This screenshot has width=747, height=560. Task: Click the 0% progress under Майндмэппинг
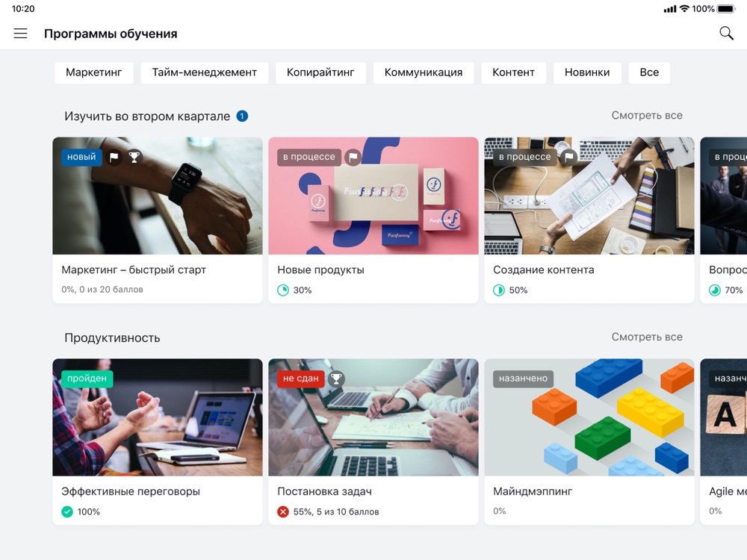coord(499,511)
